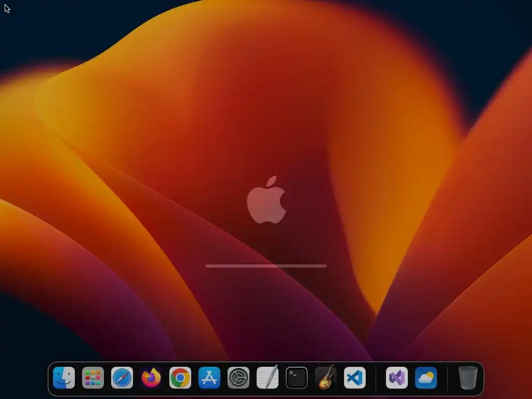This screenshot has width=532, height=399.
Task: Open the Weather cloud icon
Action: pyautogui.click(x=426, y=378)
